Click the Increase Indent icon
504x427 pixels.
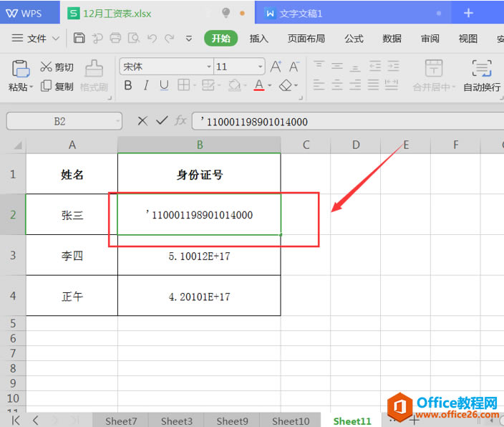[x=393, y=66]
